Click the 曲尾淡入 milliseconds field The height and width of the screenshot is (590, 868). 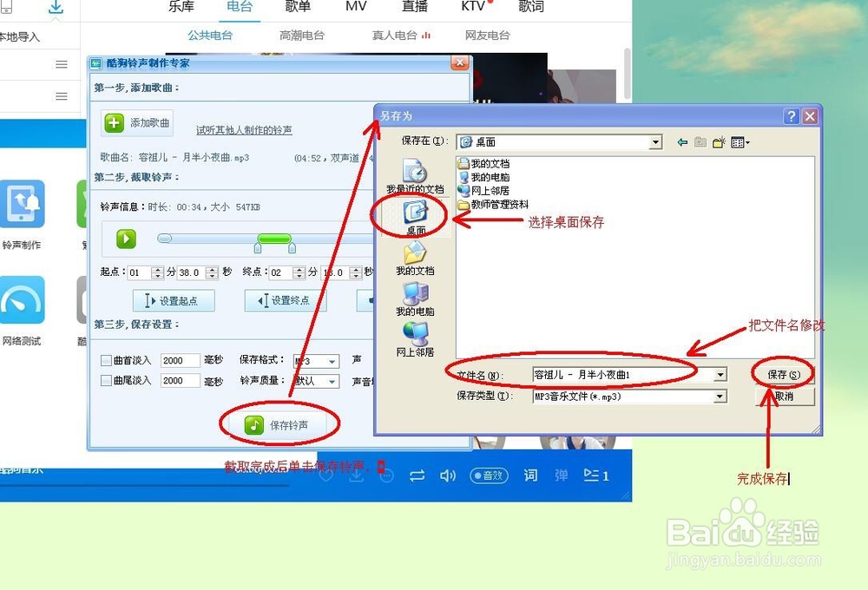180,380
